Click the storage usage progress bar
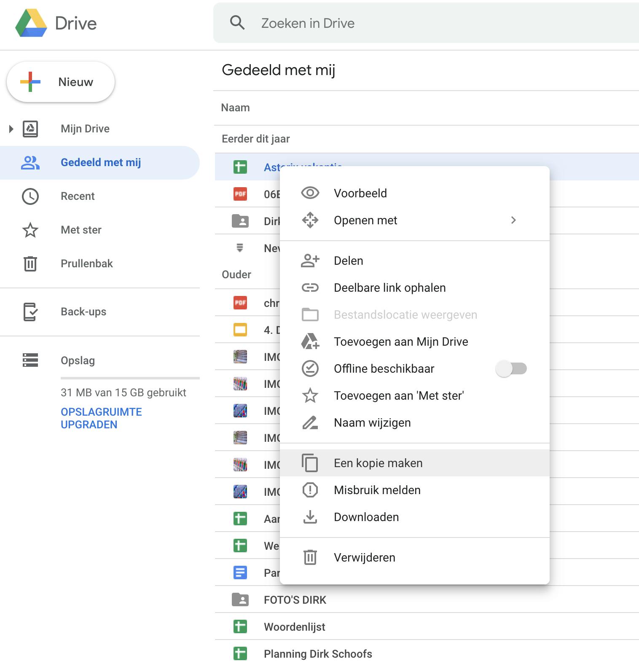Screen dimensions: 639x672 (130, 378)
